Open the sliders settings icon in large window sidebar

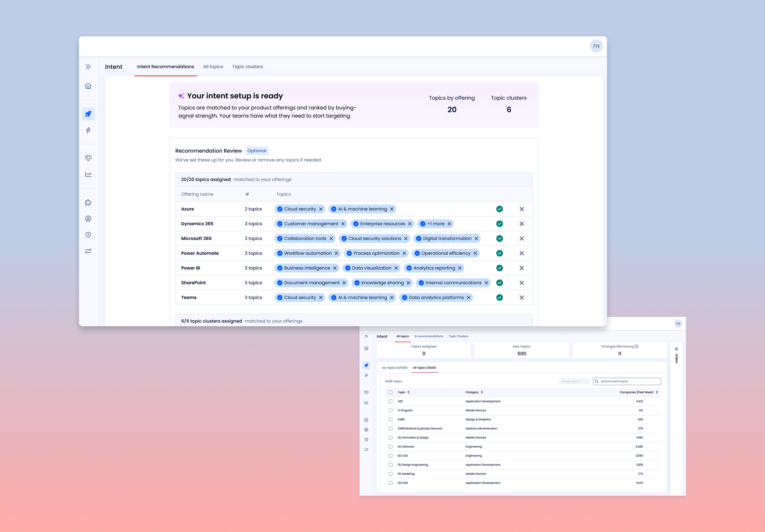88,251
